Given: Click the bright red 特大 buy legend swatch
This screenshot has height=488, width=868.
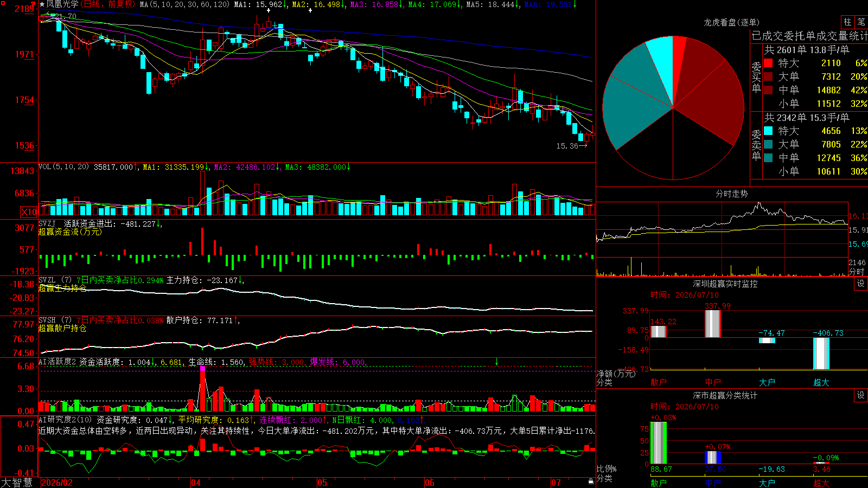Looking at the screenshot, I should [768, 63].
